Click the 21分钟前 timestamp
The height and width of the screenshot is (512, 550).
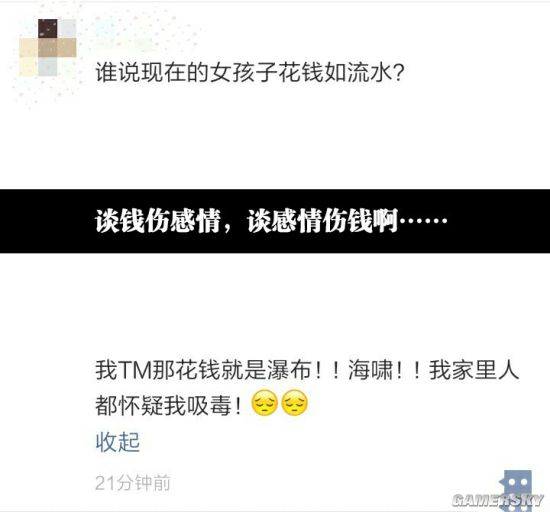pyautogui.click(x=133, y=483)
